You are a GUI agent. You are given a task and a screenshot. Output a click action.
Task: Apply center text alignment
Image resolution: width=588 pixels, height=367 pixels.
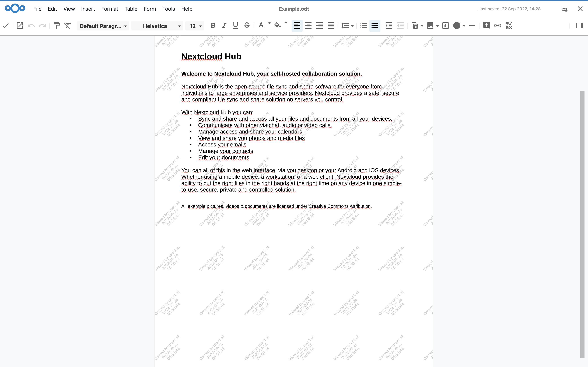(x=308, y=26)
